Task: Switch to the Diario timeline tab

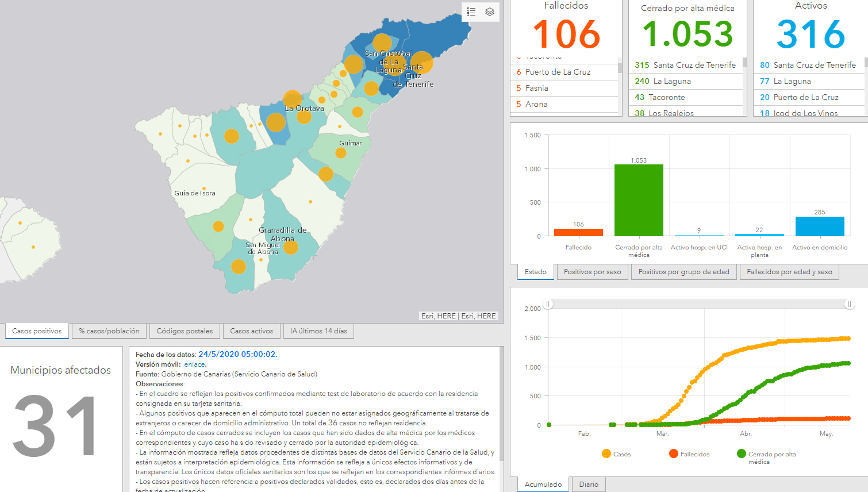Action: (x=589, y=485)
